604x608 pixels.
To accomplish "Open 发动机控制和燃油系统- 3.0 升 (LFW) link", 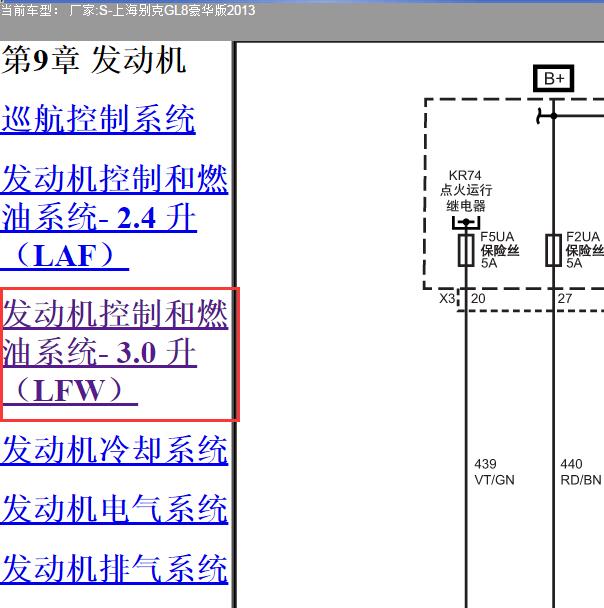I will (115, 351).
